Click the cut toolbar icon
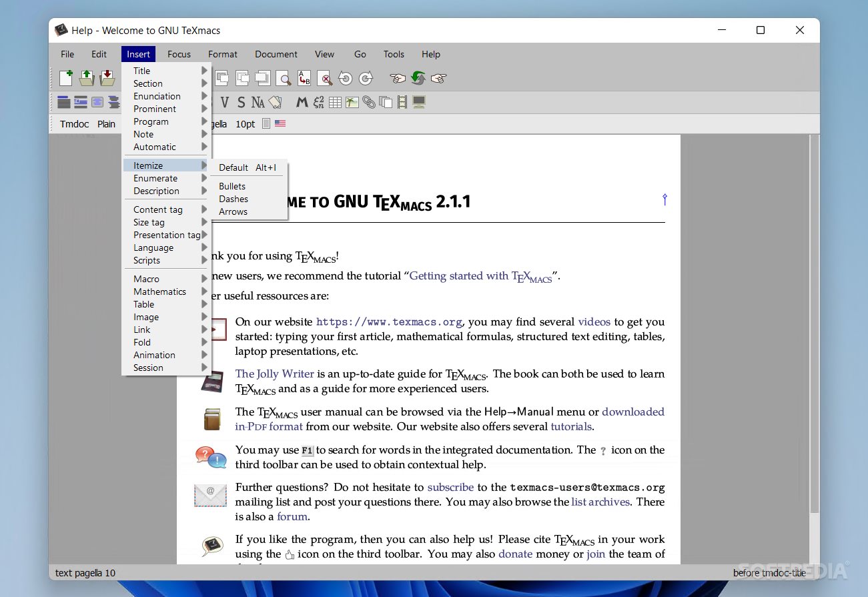The width and height of the screenshot is (868, 597). (222, 78)
